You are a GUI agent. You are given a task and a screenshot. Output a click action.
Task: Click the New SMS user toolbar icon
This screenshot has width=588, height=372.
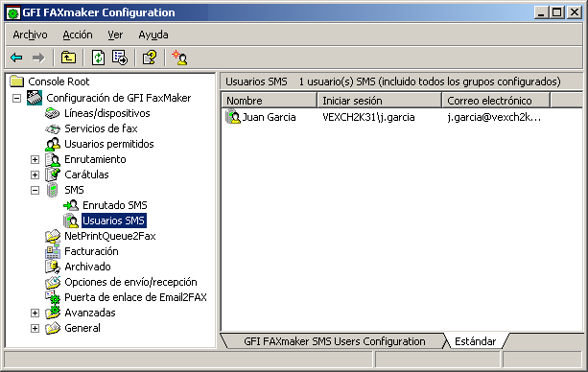(179, 58)
